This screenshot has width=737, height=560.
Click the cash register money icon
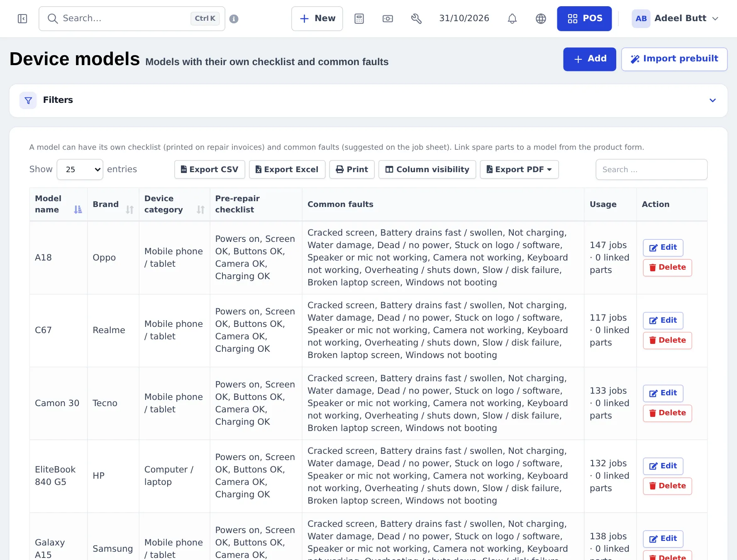click(x=388, y=19)
